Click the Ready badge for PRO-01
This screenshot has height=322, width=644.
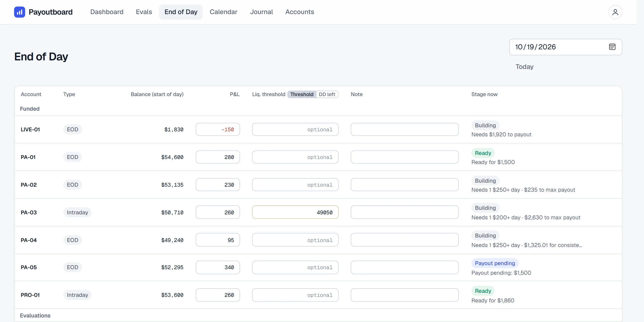pos(483,291)
